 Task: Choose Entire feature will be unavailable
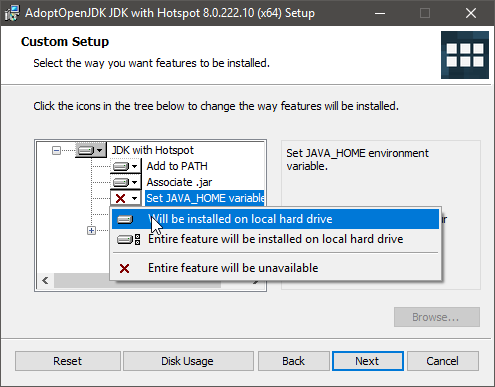(x=275, y=268)
